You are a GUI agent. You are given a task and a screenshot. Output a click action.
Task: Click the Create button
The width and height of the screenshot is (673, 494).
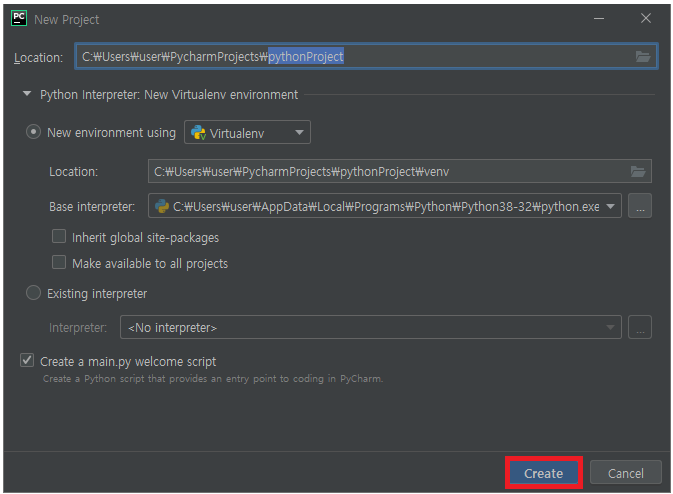tap(543, 473)
